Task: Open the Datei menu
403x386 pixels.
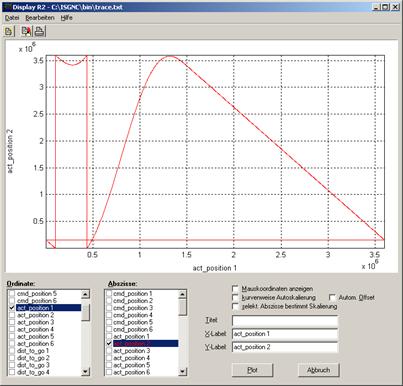Action: point(12,18)
